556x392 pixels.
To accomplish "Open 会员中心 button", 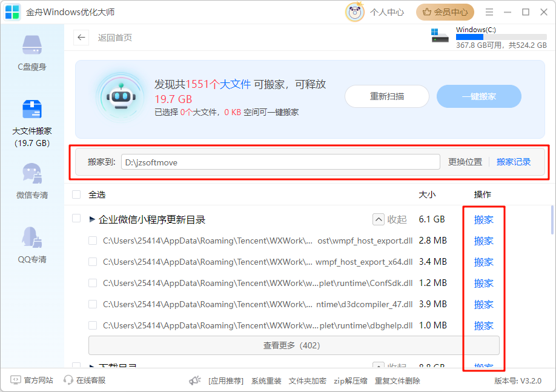I will pyautogui.click(x=445, y=12).
